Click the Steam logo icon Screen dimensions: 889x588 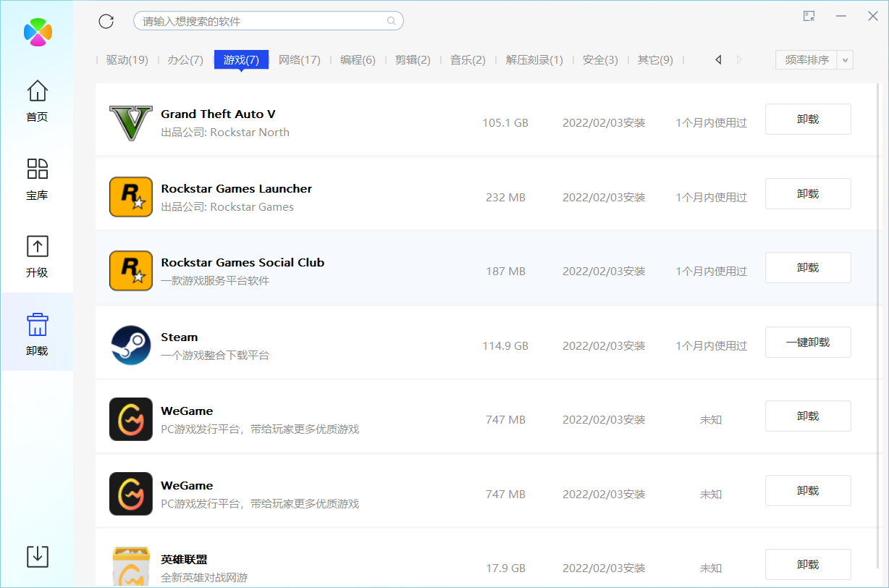(x=131, y=345)
